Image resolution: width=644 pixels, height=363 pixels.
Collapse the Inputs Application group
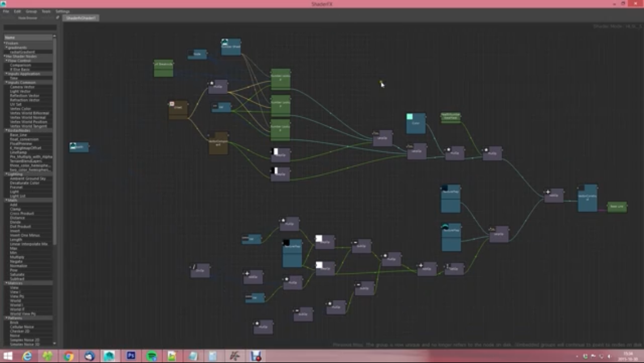pos(7,74)
